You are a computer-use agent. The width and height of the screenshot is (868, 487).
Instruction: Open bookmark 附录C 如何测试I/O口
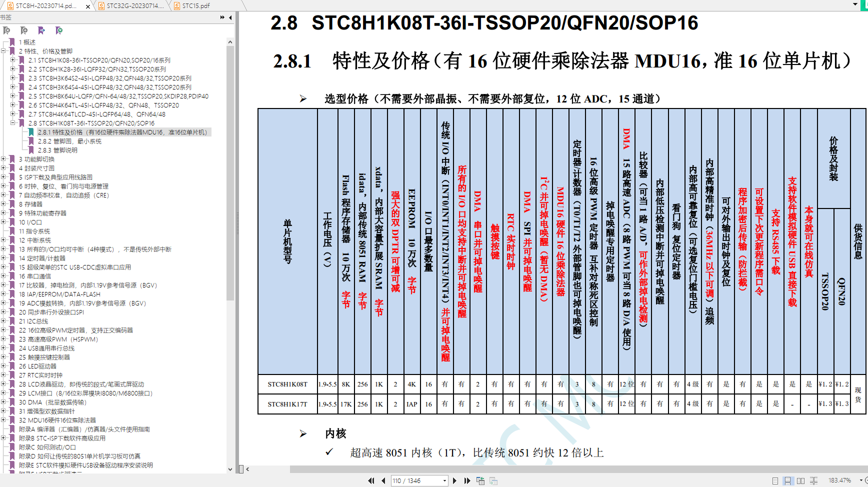tap(47, 447)
